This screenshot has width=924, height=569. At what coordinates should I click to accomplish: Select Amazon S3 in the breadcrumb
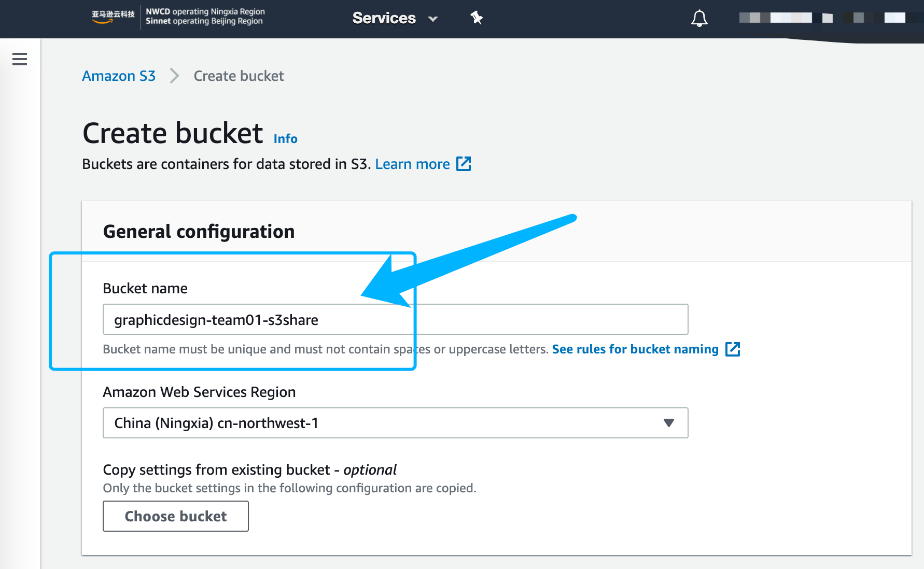tap(118, 76)
